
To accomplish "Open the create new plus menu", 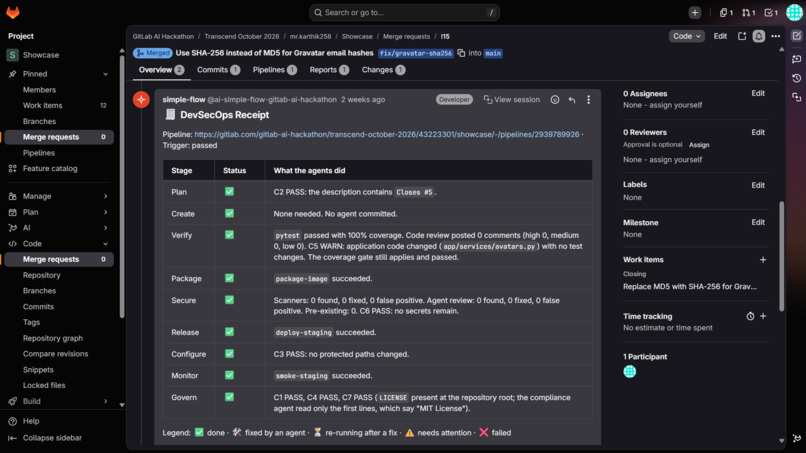I will pos(694,13).
